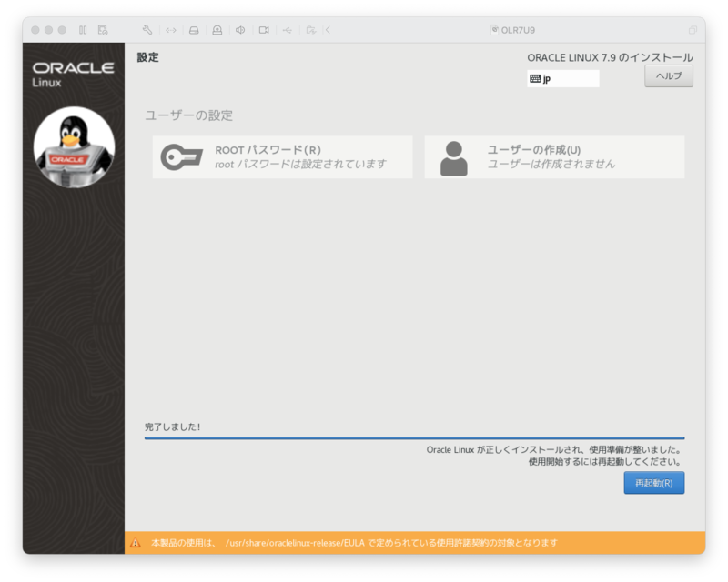Click the left chevron in the toolbar
Screen dimensions: 728x582
point(328,30)
